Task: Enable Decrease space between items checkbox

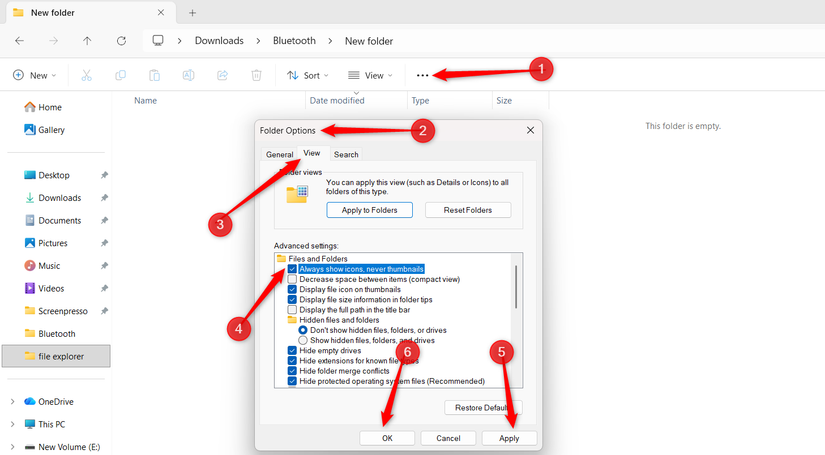Action: [x=292, y=279]
